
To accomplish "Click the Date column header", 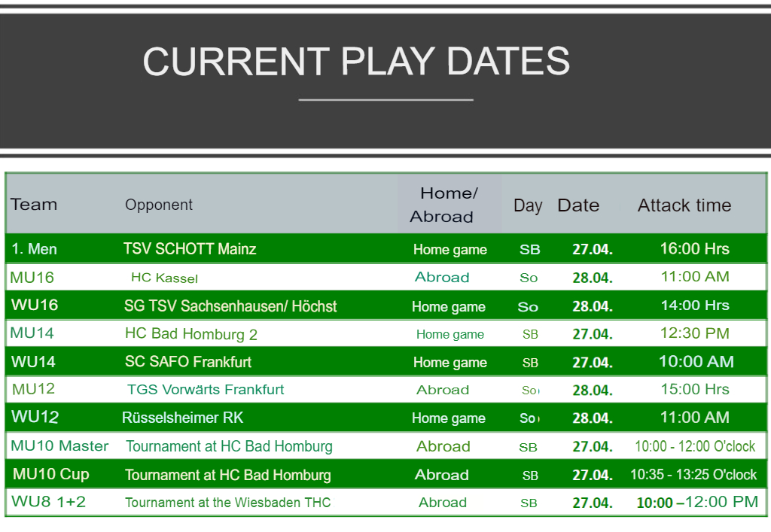I will coord(578,205).
